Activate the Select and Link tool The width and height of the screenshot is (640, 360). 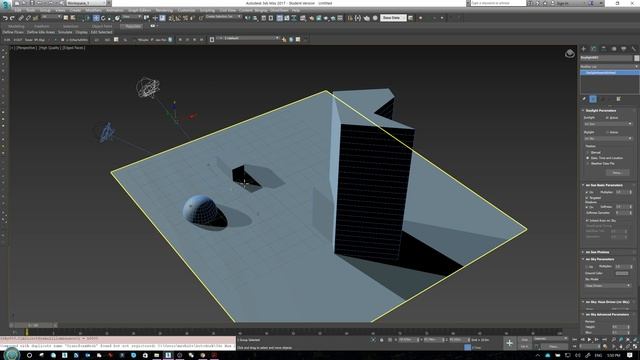click(21, 18)
